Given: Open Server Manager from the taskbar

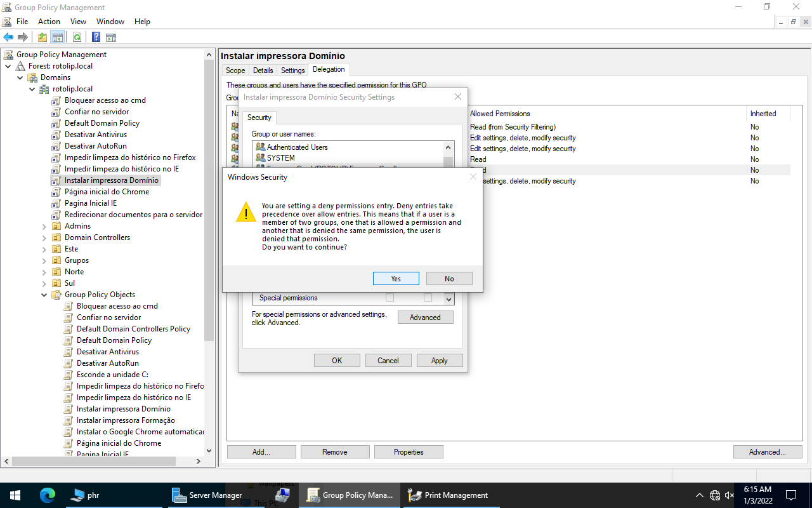Looking at the screenshot, I should [207, 495].
